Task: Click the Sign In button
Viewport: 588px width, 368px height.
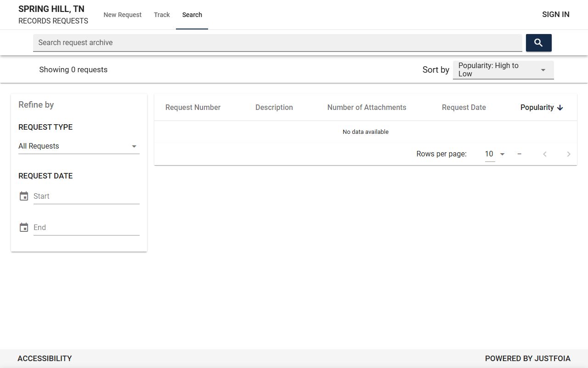Action: (555, 14)
